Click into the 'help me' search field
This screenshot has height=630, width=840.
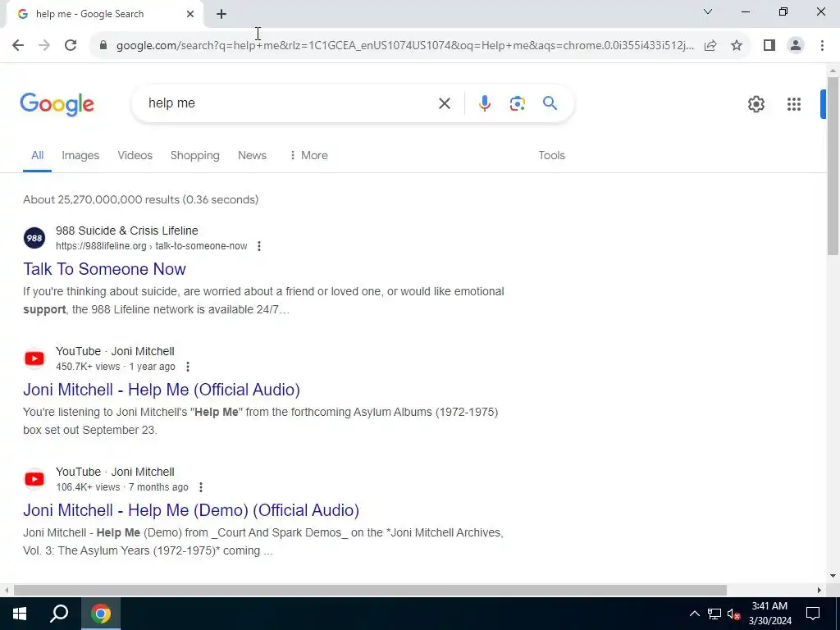290,103
